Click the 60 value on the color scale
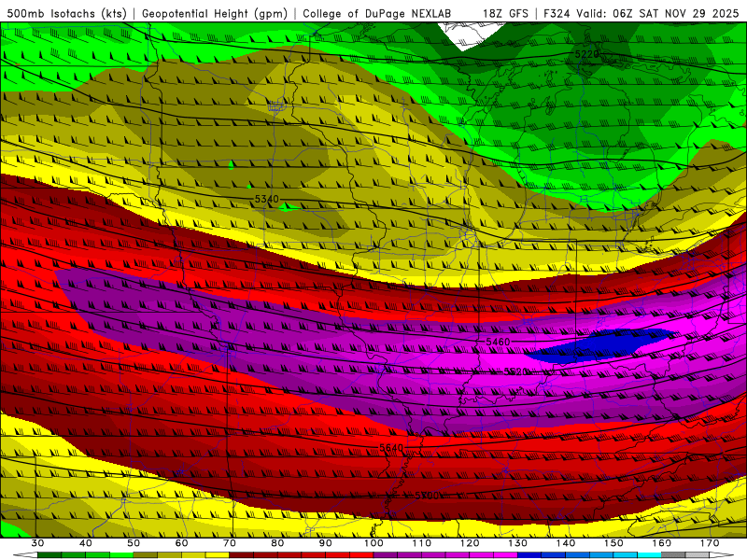Viewport: 747px width, 560px height. click(x=181, y=543)
